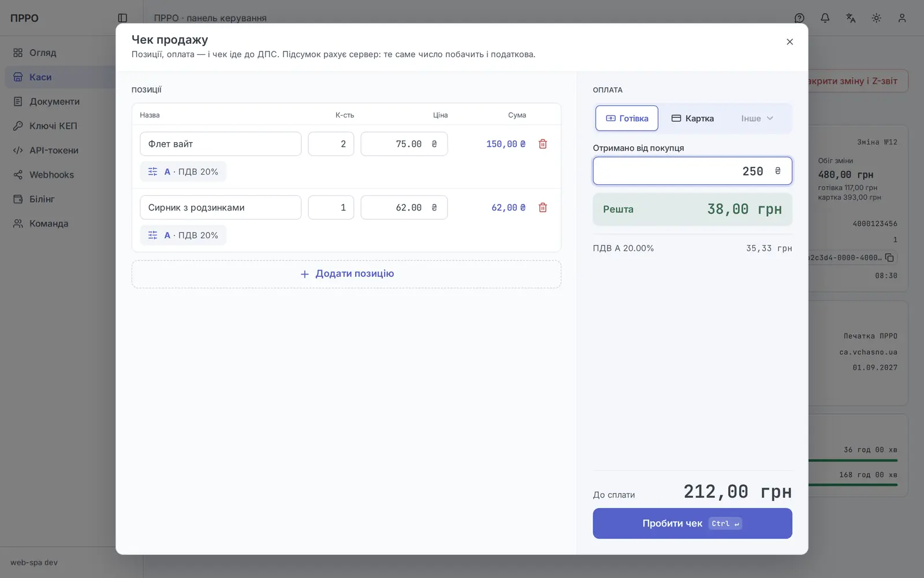The width and height of the screenshot is (924, 578).
Task: Click the 62,00 ₴ sum value
Action: (508, 208)
